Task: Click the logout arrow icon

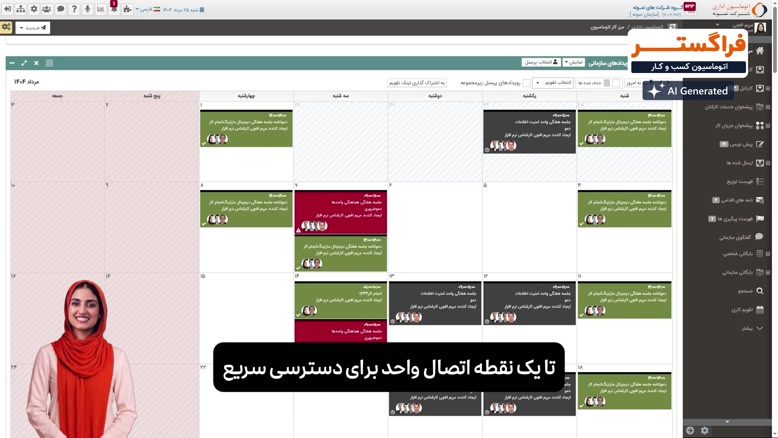Action: pos(7,9)
